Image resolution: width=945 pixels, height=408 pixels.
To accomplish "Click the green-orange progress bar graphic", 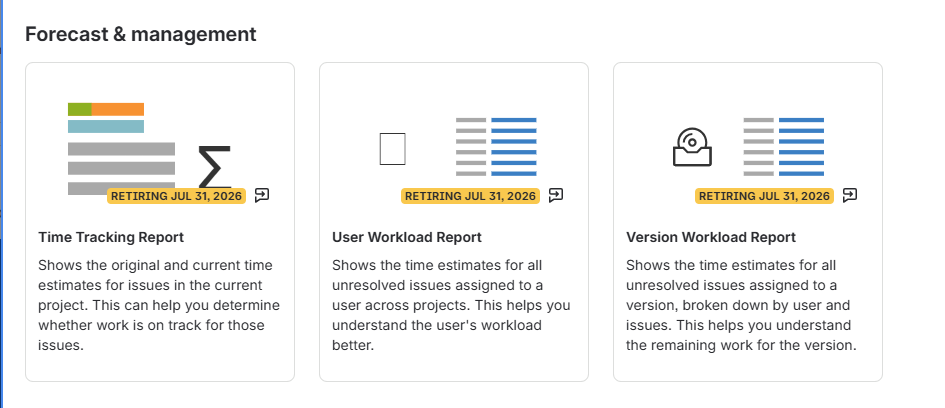I will pyautogui.click(x=106, y=109).
